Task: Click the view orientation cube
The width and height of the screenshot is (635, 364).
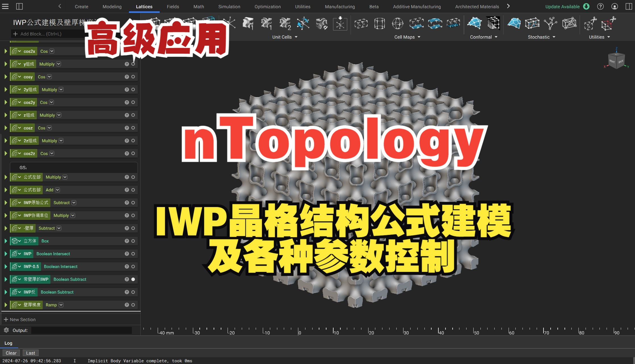Action: [x=616, y=60]
